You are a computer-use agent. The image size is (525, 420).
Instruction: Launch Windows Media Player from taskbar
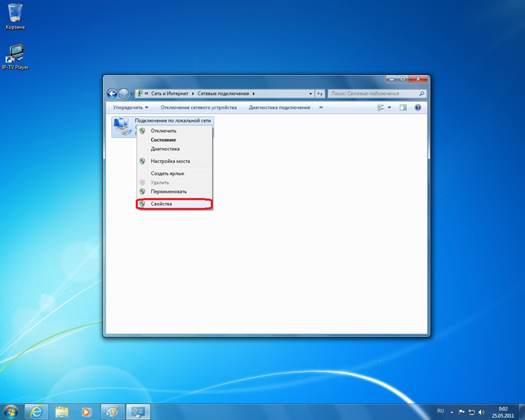(x=86, y=412)
